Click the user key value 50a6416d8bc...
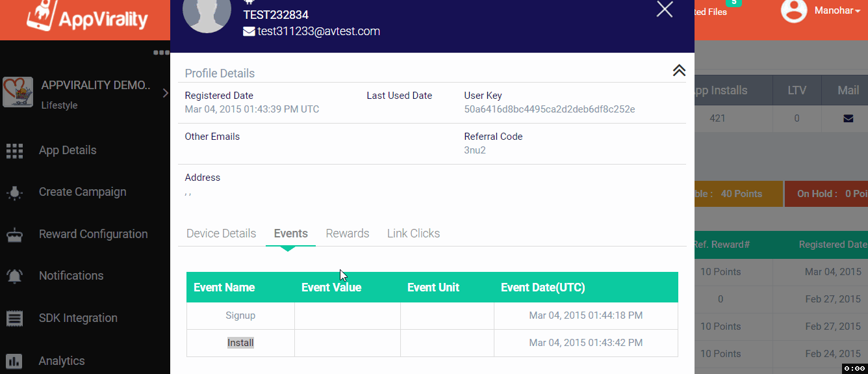868x374 pixels. point(550,109)
